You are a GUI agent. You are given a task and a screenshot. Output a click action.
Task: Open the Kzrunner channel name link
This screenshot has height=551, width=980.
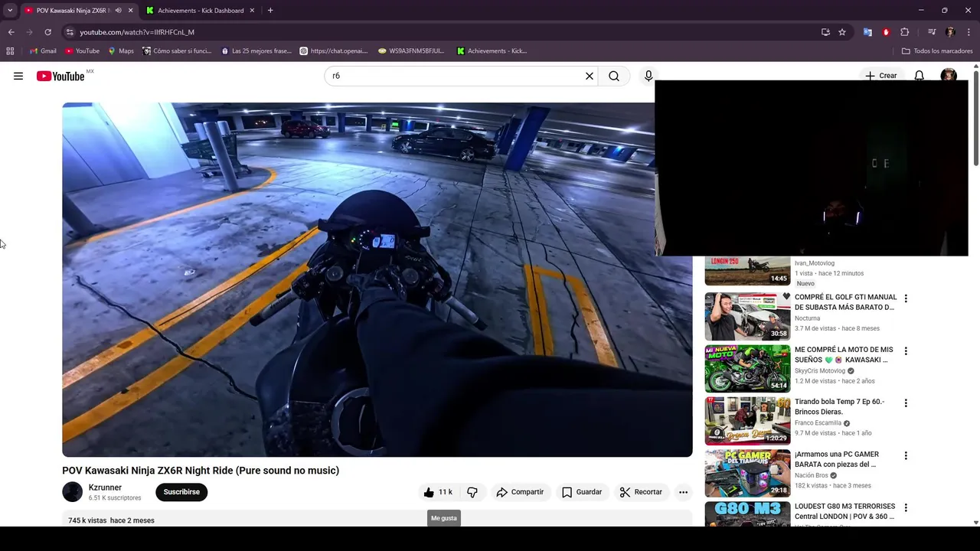(x=105, y=487)
